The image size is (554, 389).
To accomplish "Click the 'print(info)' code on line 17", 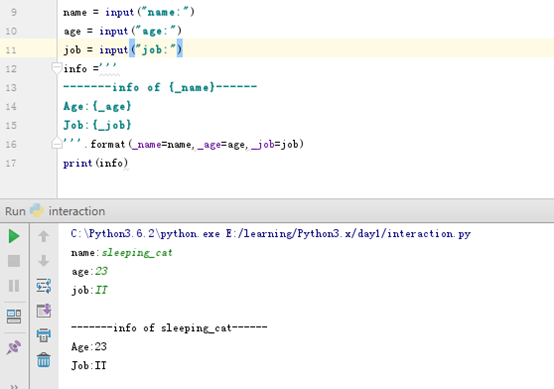I will pos(95,163).
